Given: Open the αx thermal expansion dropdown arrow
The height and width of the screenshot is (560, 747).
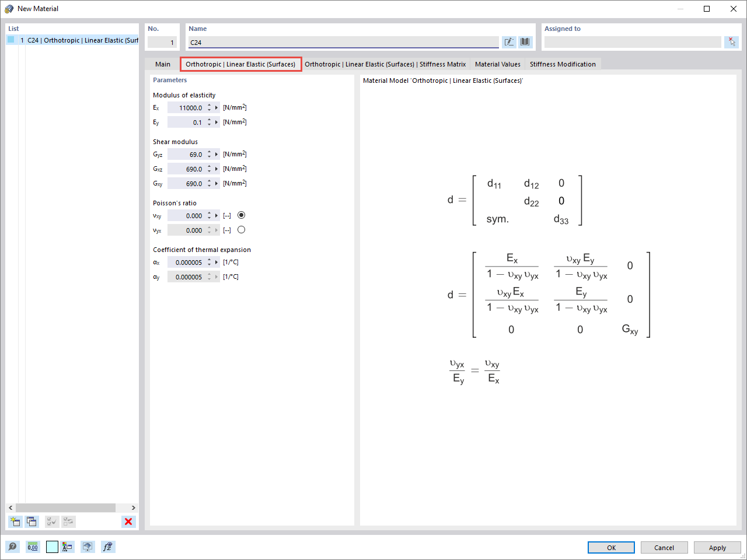Looking at the screenshot, I should click(x=217, y=262).
